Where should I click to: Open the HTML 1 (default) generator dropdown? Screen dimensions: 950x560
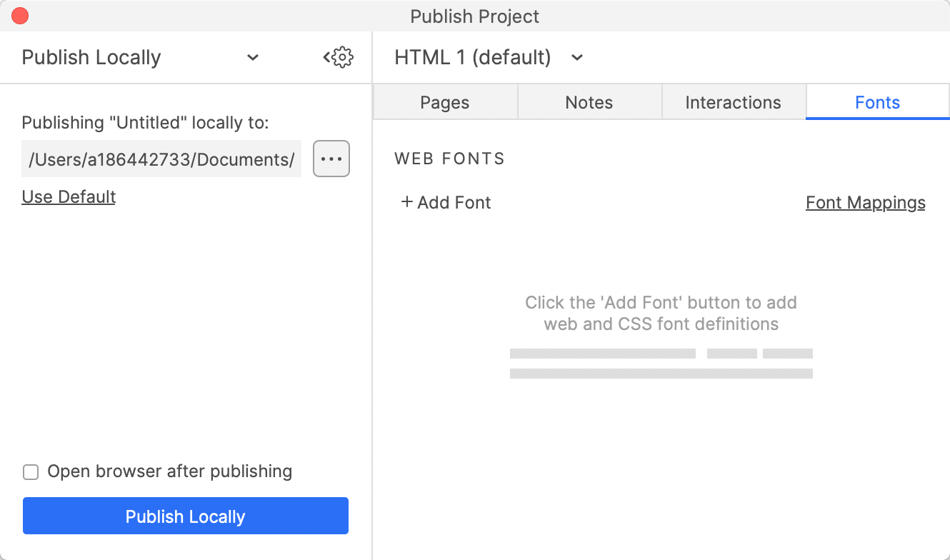tap(472, 57)
